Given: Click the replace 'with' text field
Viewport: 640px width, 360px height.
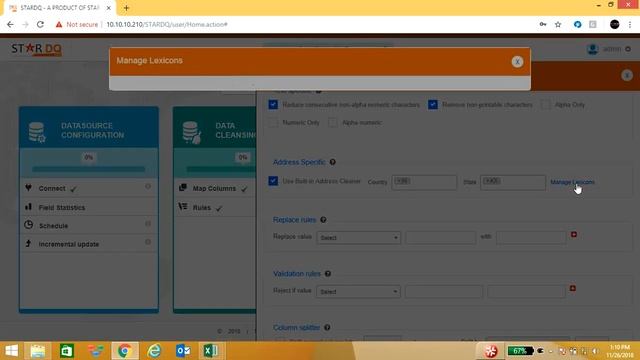Looking at the screenshot, I should point(531,238).
